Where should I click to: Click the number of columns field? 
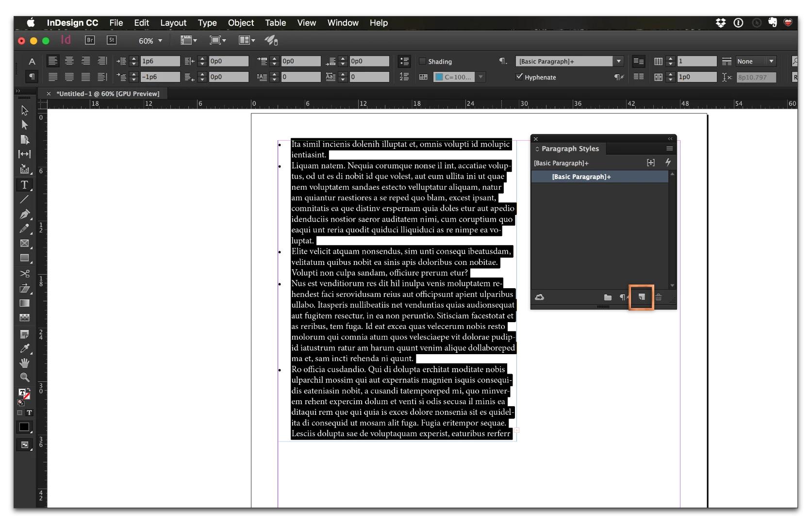(x=696, y=61)
